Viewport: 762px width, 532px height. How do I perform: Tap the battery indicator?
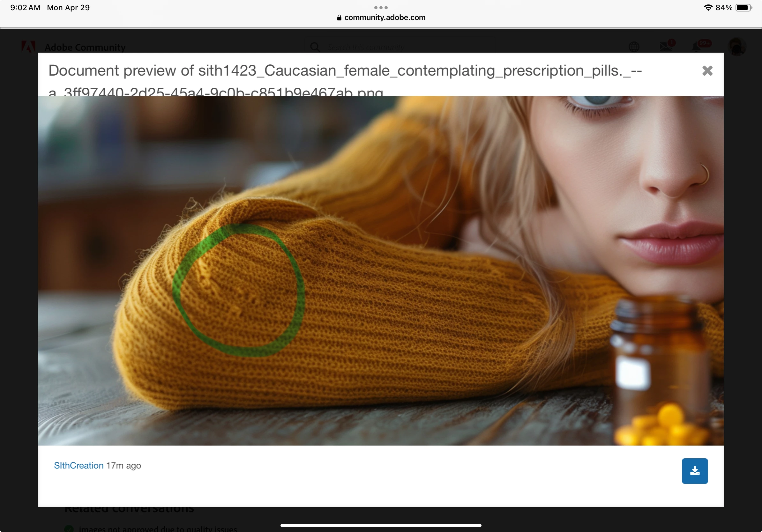[x=743, y=8]
